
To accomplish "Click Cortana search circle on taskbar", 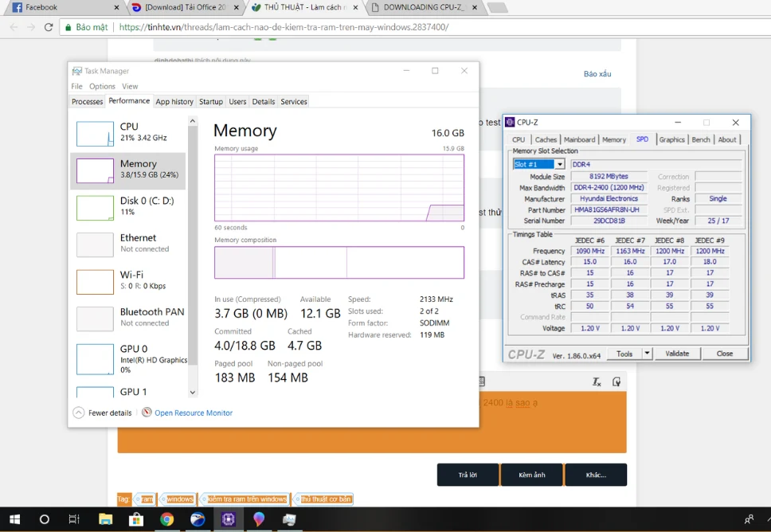I will tap(45, 519).
